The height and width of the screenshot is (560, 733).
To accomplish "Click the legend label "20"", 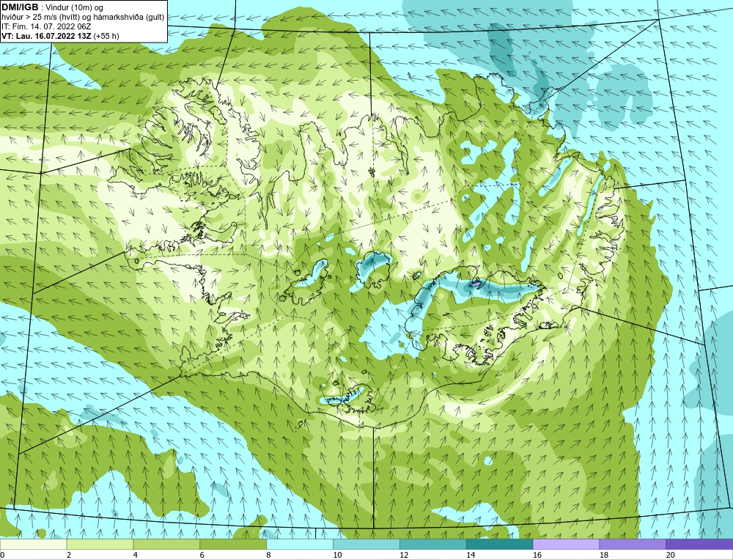I will pos(671,555).
